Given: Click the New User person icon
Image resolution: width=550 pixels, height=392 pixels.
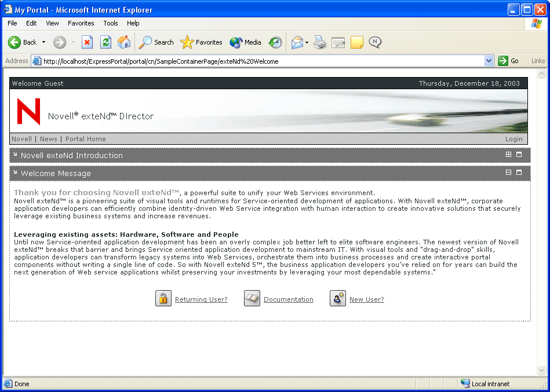Looking at the screenshot, I should [338, 298].
